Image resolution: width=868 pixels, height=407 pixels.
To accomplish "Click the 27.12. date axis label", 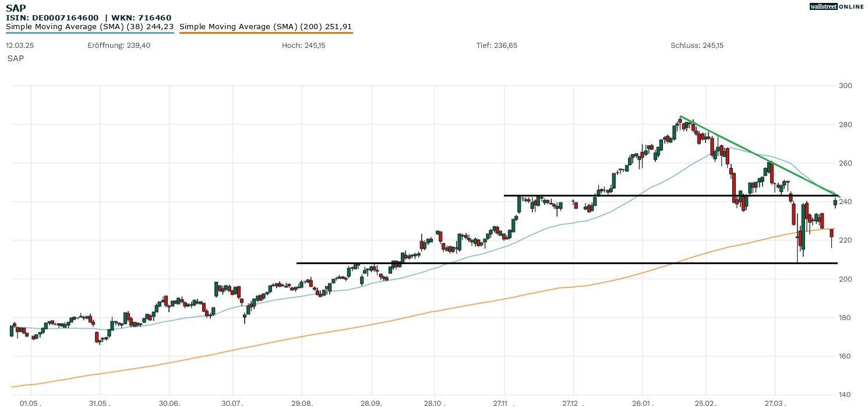I will tap(573, 403).
